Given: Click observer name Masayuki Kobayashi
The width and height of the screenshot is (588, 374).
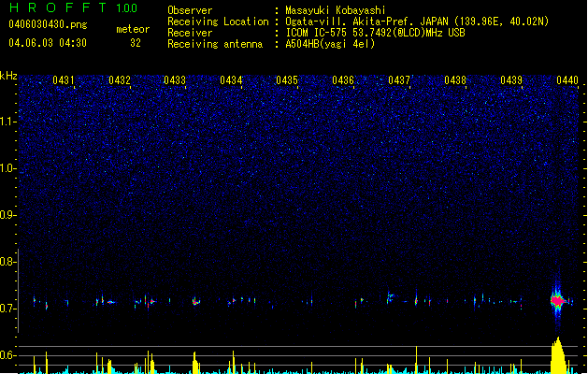Looking at the screenshot, I should click(x=336, y=10).
